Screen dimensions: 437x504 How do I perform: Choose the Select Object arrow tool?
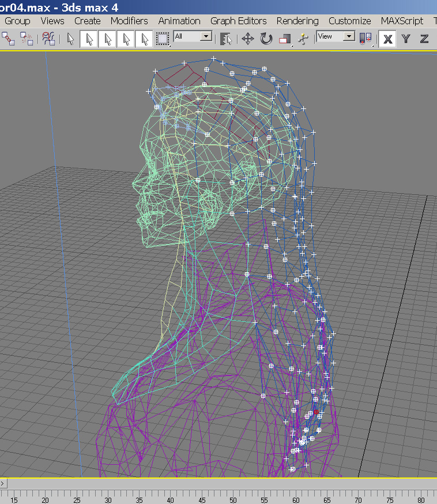(71, 39)
